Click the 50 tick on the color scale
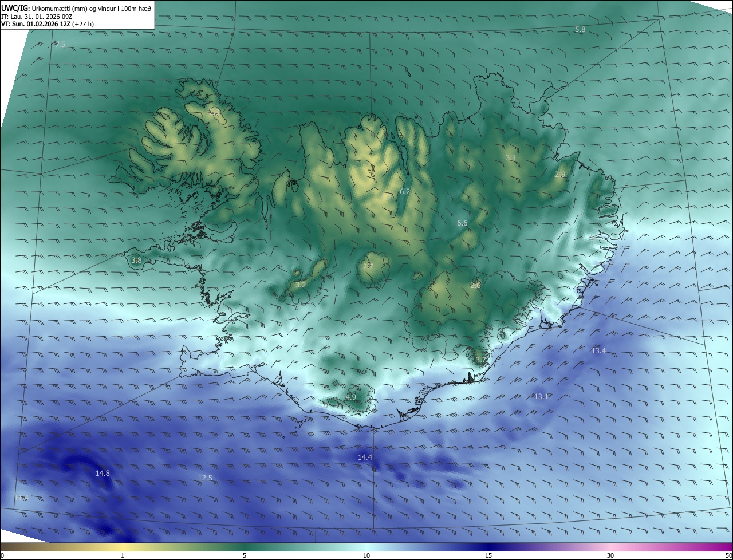 [x=728, y=555]
